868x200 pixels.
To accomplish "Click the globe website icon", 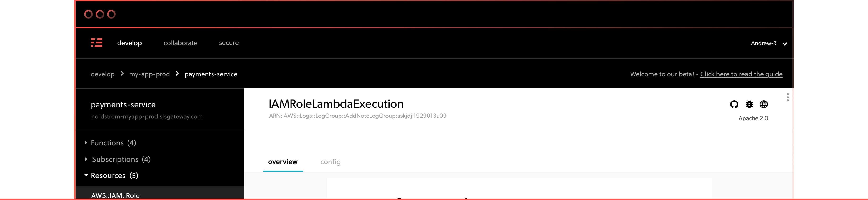I will coord(764,104).
